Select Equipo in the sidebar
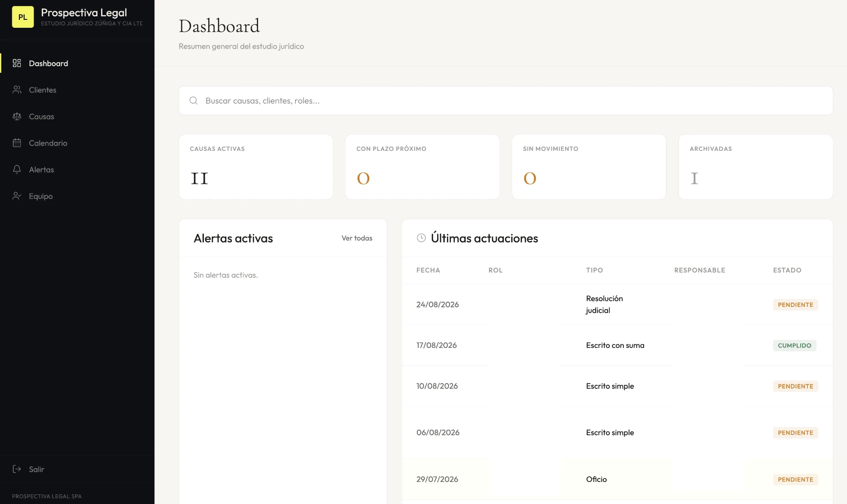Viewport: 847px width, 504px height. click(x=77, y=196)
